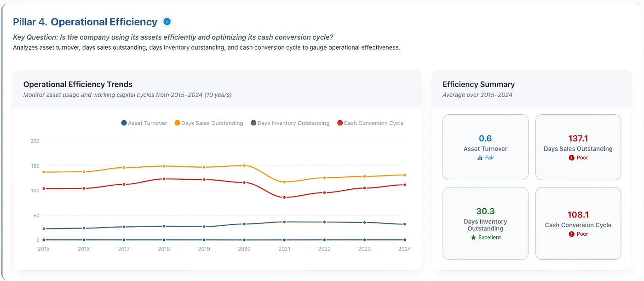Click the Pillar 4. Operational Efficiency heading
This screenshot has height=281, width=644.
(x=85, y=22)
